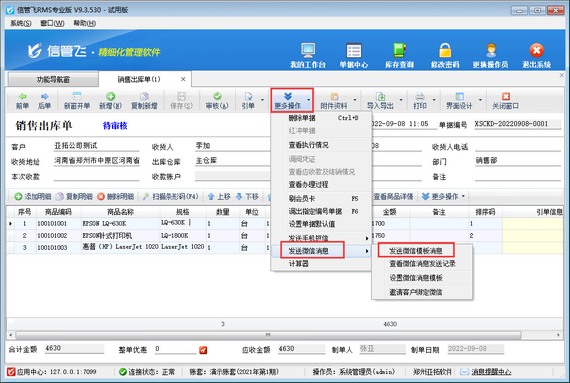Click the 关闭窗口 red toolbar icon

click(x=506, y=96)
